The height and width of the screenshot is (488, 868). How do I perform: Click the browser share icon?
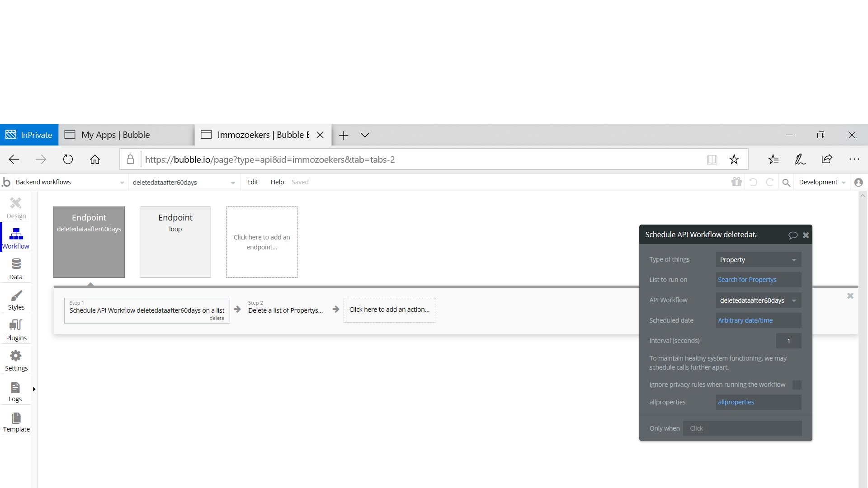point(827,159)
